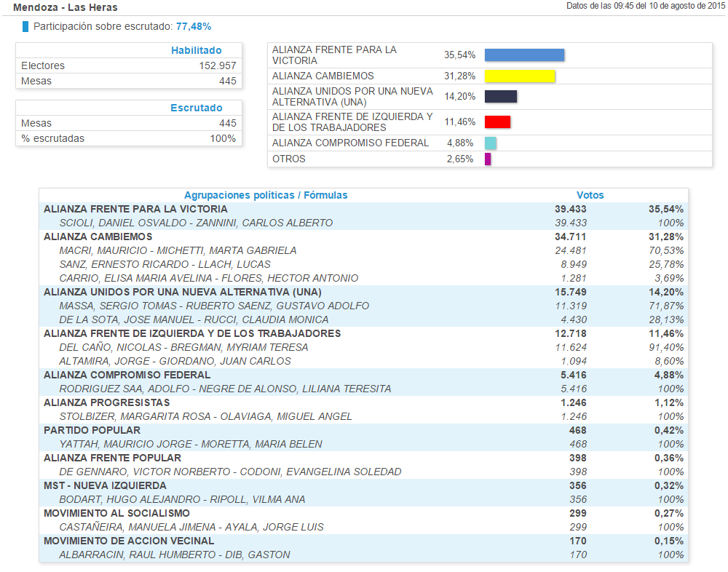Select the Agrupaciones políticas / Fórmulas column header

pyautogui.click(x=266, y=195)
